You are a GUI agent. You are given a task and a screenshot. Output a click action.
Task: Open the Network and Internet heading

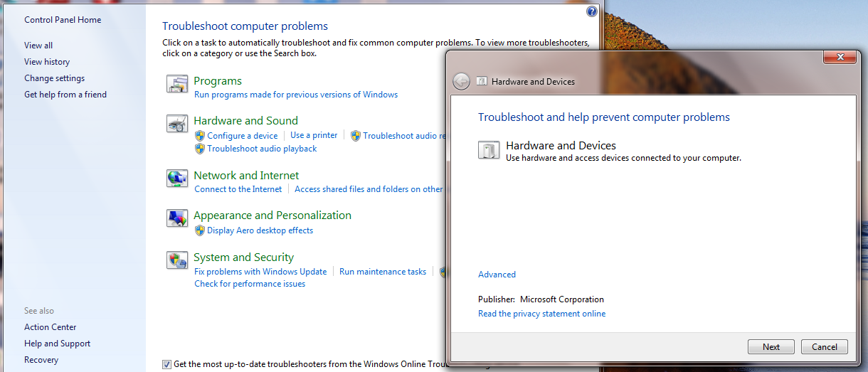(246, 176)
